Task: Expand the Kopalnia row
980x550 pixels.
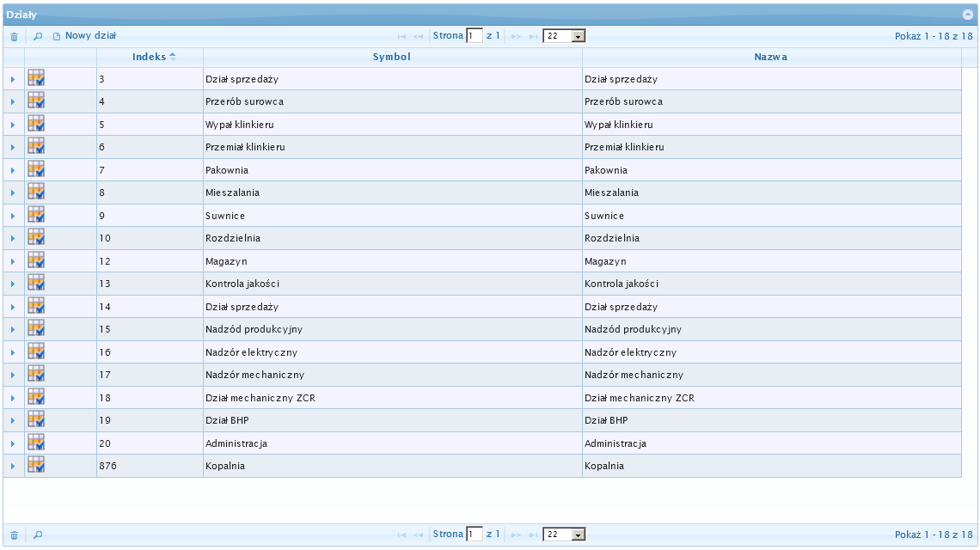Action: (13, 467)
